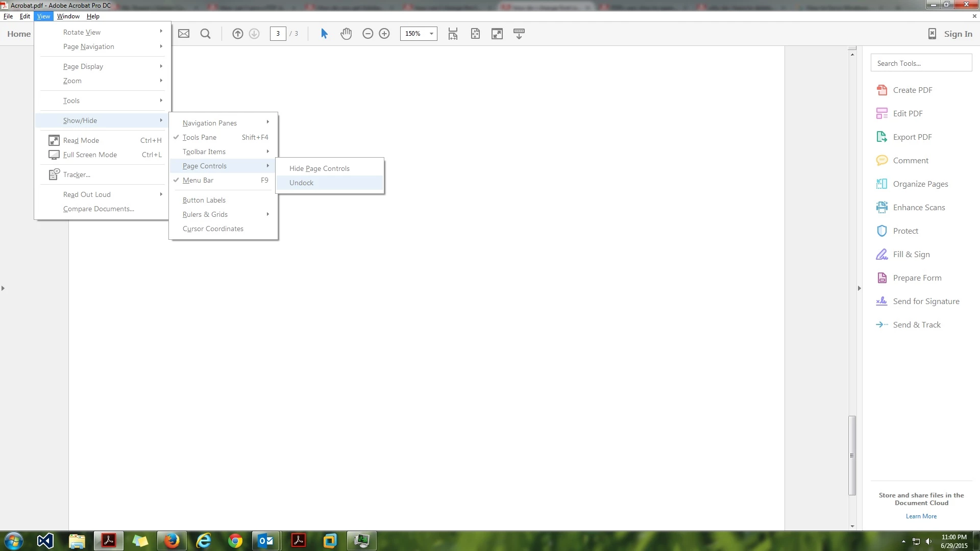Select Undock from Page Controls submenu

[x=302, y=183]
